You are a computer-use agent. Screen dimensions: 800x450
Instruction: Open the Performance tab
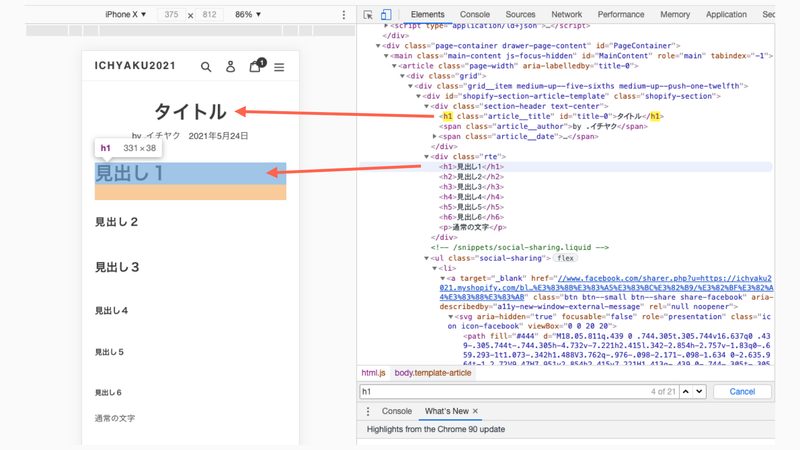click(621, 14)
